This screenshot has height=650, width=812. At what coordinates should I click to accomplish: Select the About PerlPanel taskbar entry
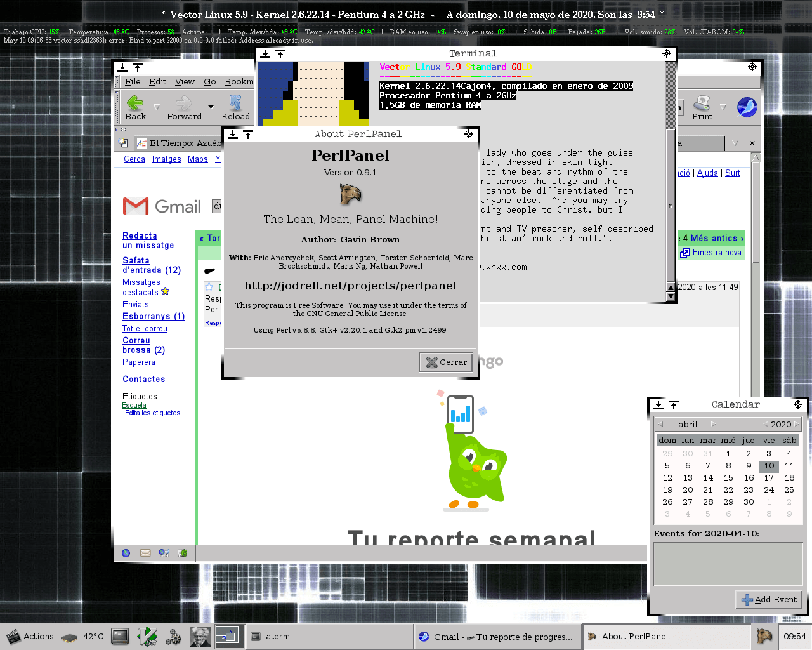[x=667, y=637]
